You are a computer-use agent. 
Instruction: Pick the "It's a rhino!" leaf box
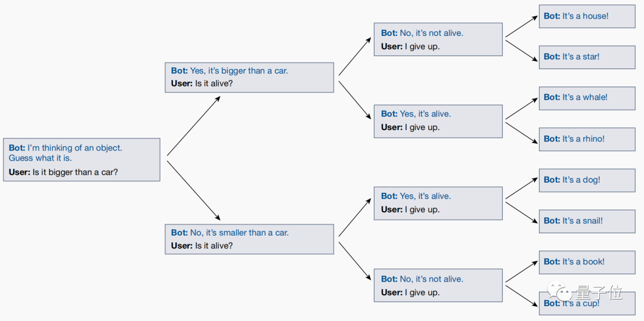(x=587, y=139)
